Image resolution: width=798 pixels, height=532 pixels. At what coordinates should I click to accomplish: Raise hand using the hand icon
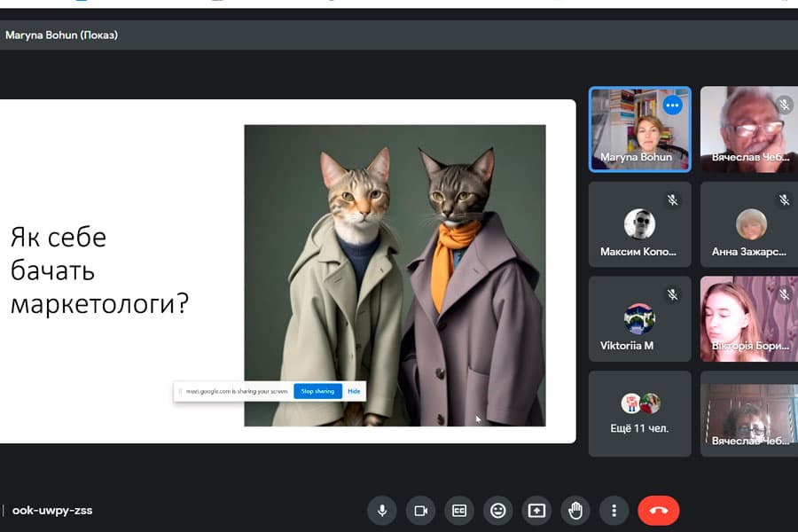pos(575,510)
